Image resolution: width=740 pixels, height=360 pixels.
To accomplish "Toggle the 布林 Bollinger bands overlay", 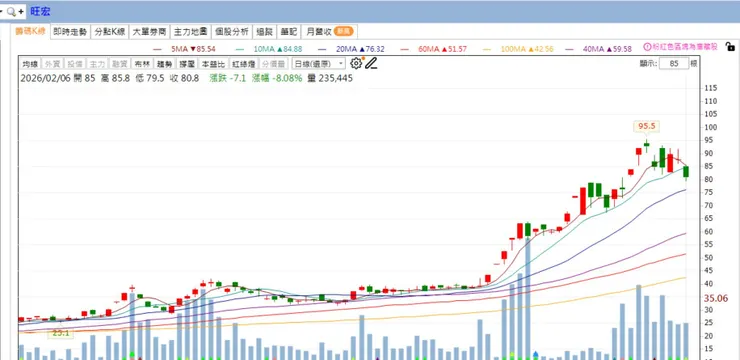I will [142, 64].
